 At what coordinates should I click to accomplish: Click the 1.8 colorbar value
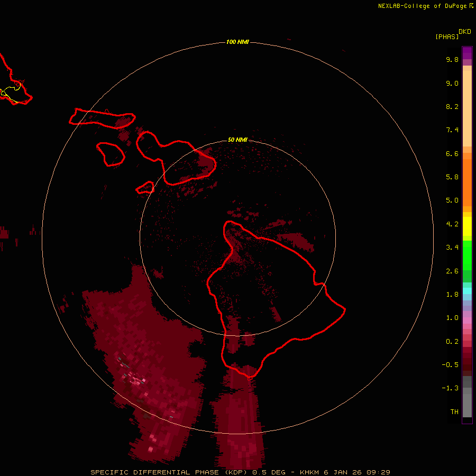point(452,295)
